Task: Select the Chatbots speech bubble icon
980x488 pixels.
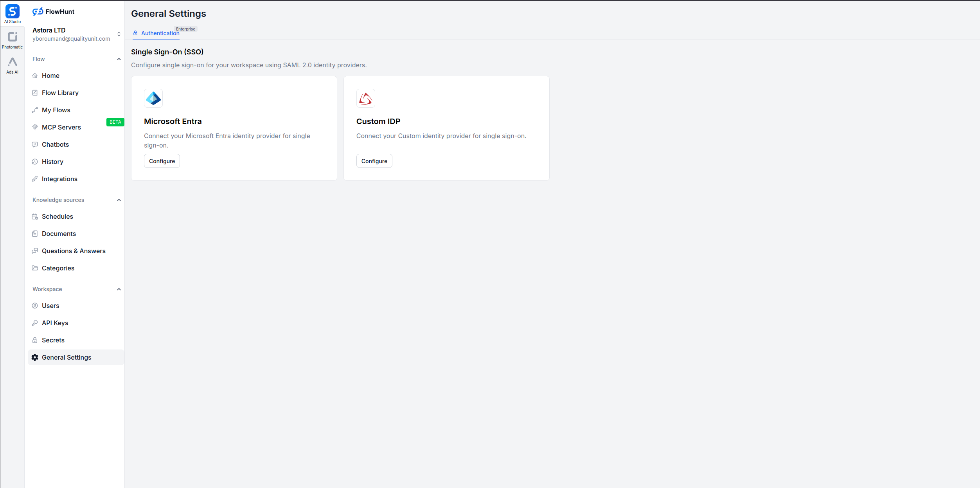Action: click(35, 144)
